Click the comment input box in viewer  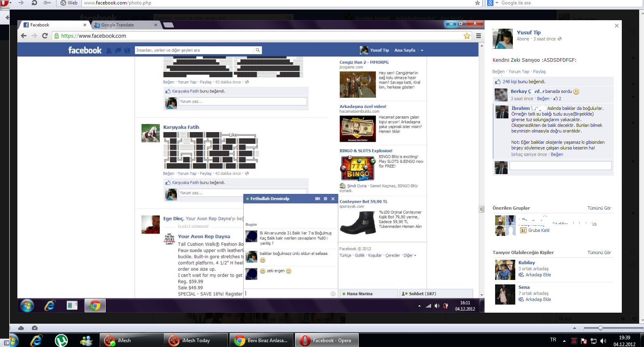[x=560, y=166]
